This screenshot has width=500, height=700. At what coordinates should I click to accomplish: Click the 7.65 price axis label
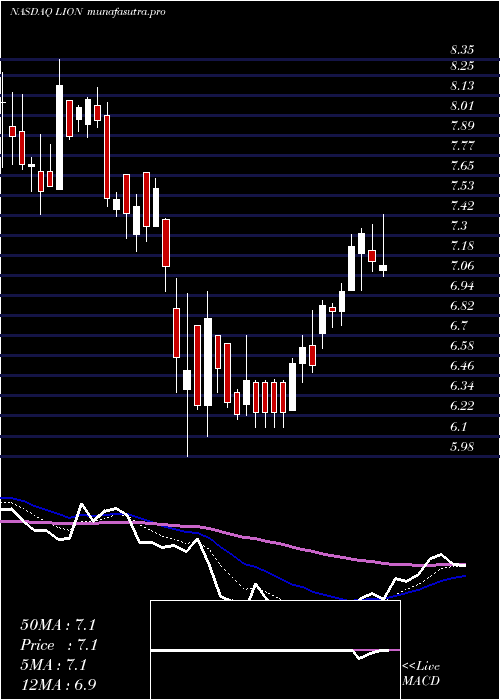(462, 166)
